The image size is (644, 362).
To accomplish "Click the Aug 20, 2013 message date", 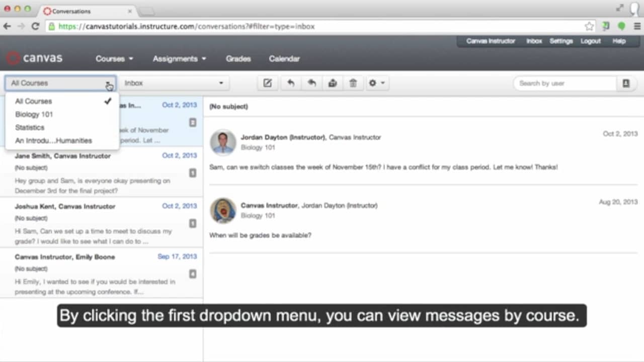I will pyautogui.click(x=618, y=202).
